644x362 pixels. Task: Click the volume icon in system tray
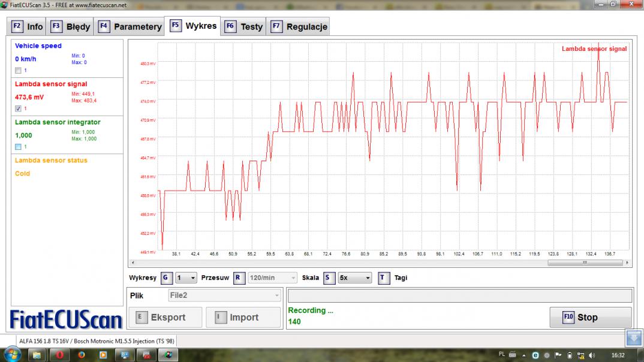pyautogui.click(x=592, y=355)
